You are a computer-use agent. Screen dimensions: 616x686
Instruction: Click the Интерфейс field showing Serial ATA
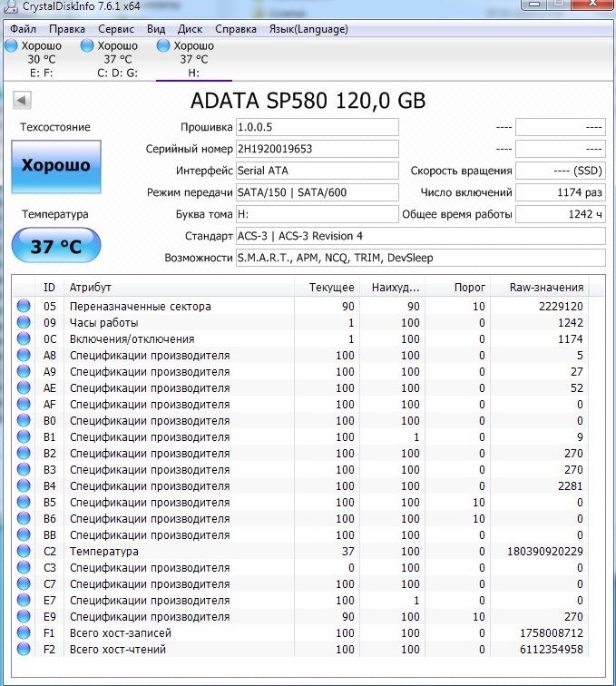click(318, 171)
